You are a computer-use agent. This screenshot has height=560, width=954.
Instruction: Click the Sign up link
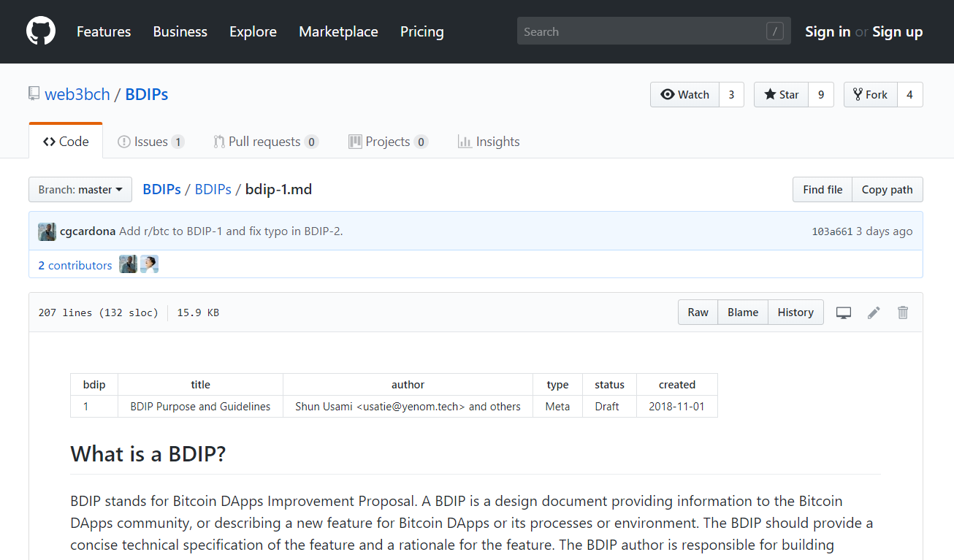[898, 31]
